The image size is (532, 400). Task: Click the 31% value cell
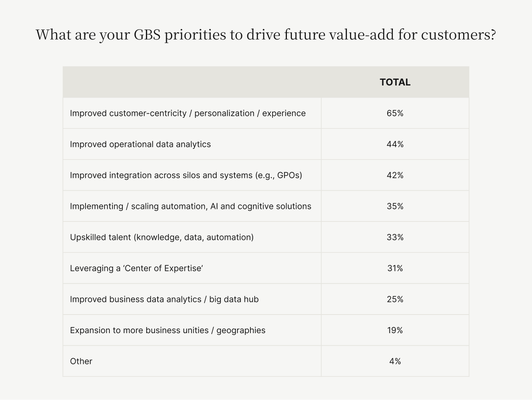(x=395, y=268)
